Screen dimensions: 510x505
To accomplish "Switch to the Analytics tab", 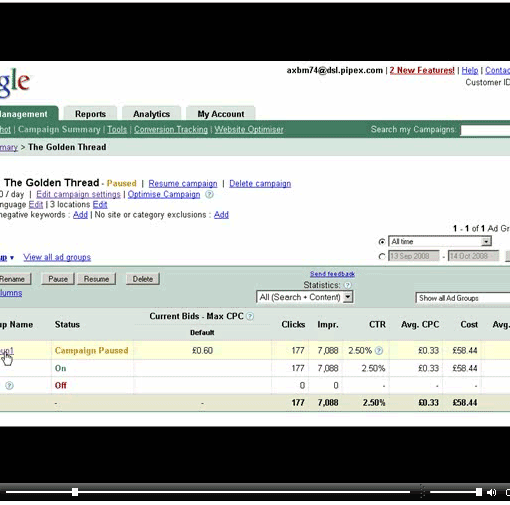I will point(151,114).
